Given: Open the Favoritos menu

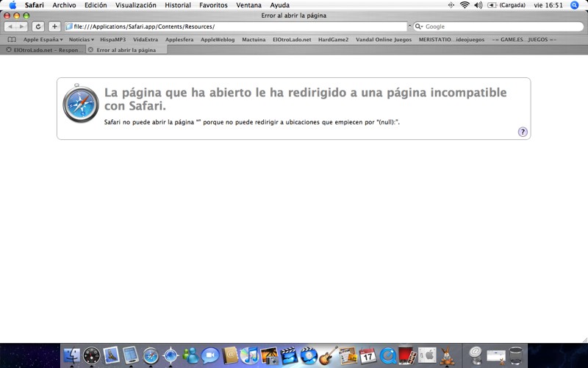Looking at the screenshot, I should [213, 5].
